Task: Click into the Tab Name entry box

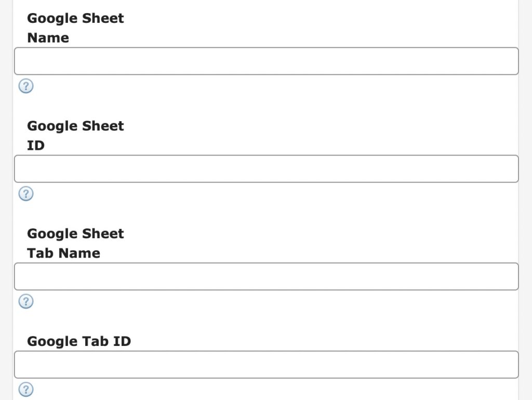Action: coord(266,277)
